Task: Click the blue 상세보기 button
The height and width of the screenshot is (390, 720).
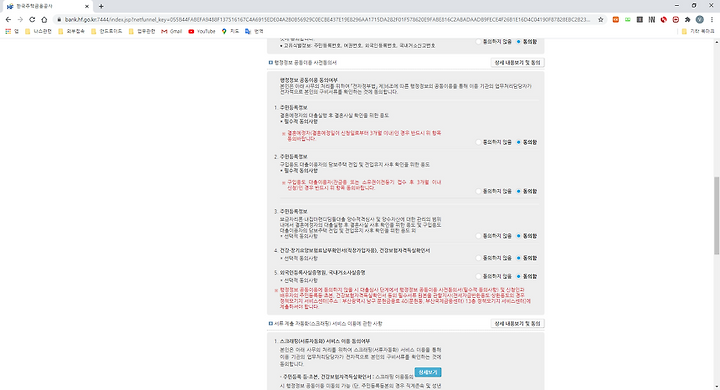Action: click(x=428, y=372)
